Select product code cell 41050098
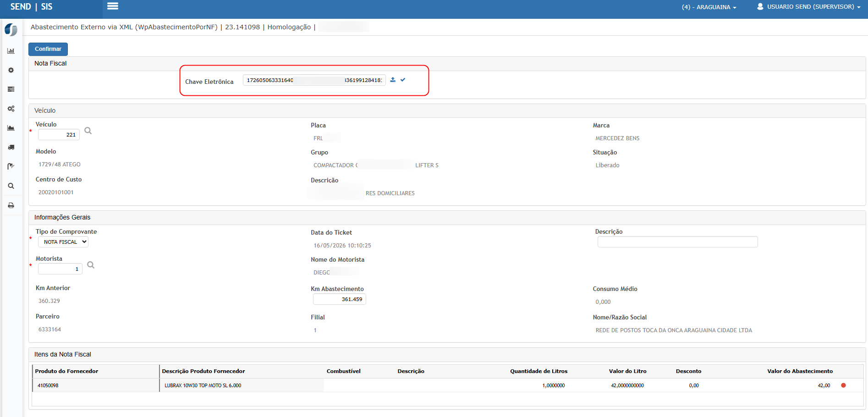This screenshot has height=417, width=868. (x=96, y=385)
